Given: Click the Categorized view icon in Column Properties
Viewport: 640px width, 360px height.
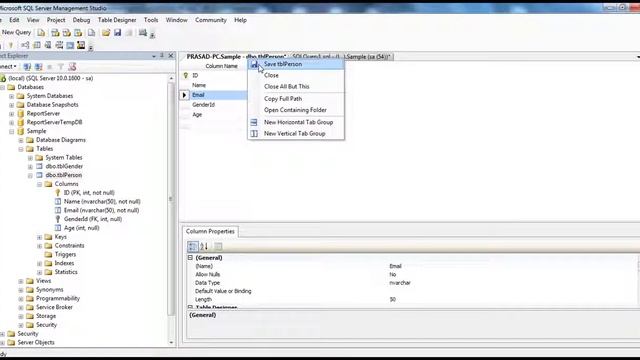Looking at the screenshot, I should (x=192, y=246).
